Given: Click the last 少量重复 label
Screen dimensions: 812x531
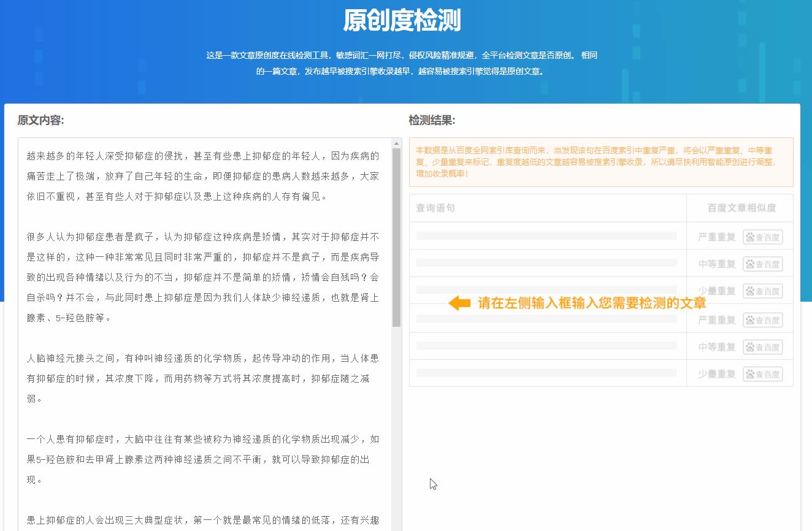Looking at the screenshot, I should click(x=717, y=373).
